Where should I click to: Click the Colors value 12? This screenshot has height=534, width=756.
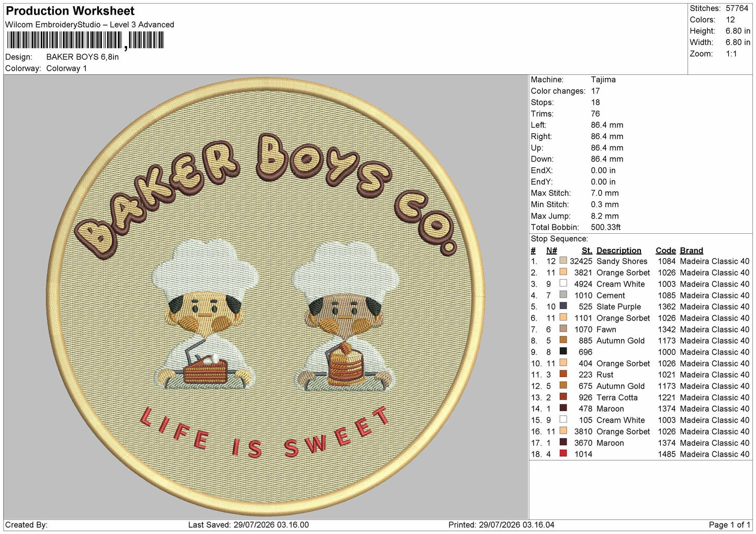pyautogui.click(x=730, y=20)
